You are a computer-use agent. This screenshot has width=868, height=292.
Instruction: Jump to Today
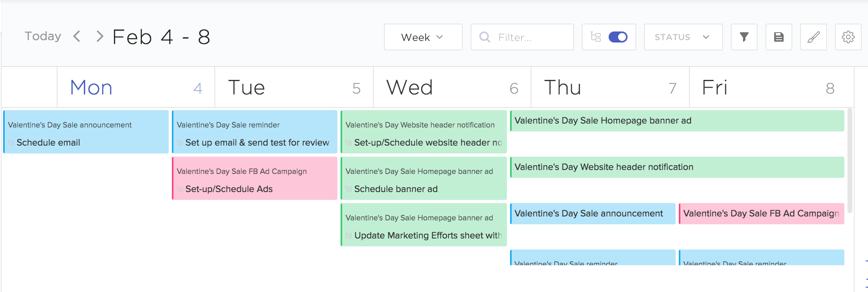click(43, 36)
